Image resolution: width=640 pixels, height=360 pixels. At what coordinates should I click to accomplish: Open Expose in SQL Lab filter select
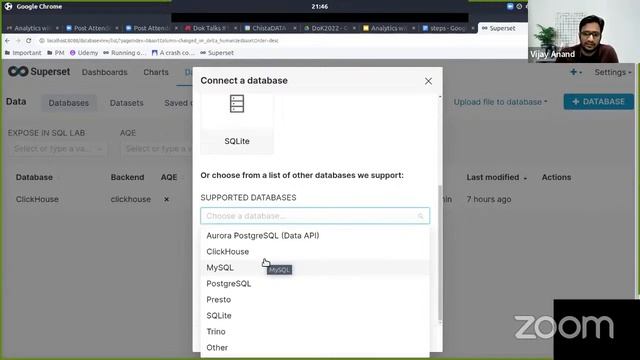click(57, 149)
